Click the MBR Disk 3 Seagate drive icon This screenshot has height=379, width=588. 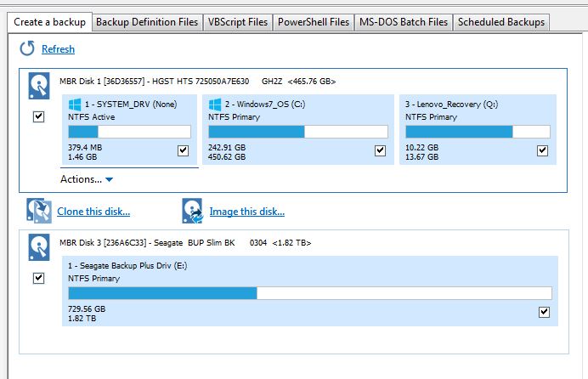[39, 246]
